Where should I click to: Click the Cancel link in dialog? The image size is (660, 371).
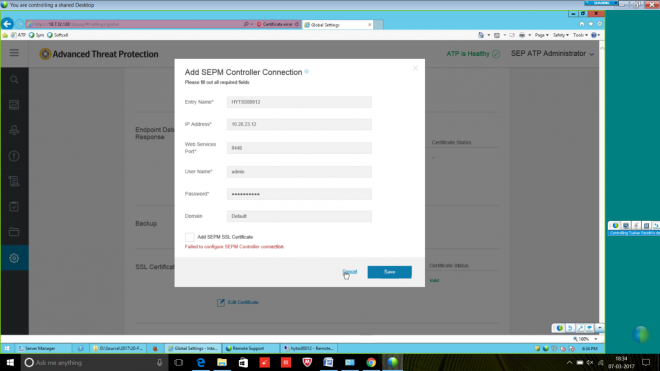point(349,272)
